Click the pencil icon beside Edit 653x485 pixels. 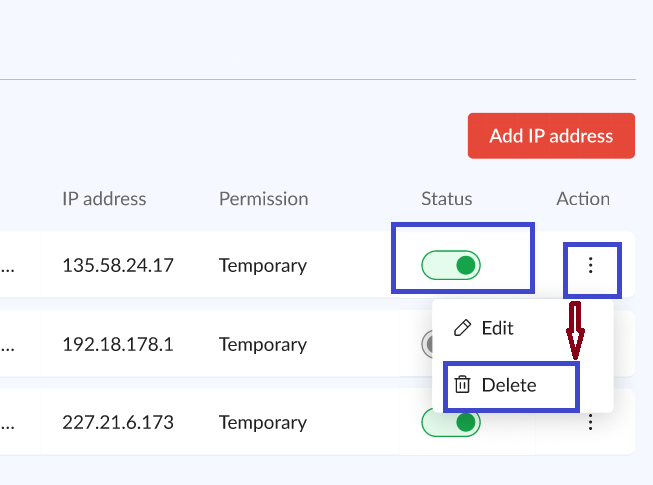pyautogui.click(x=462, y=328)
